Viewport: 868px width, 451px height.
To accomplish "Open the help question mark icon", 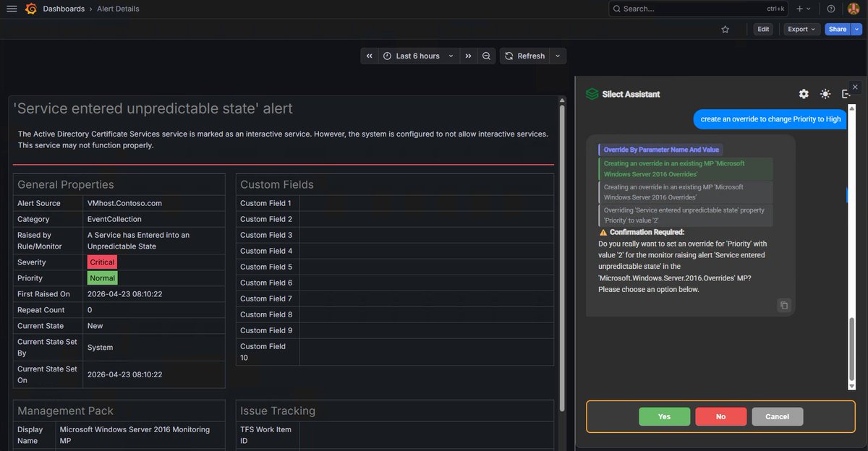I will [x=831, y=9].
